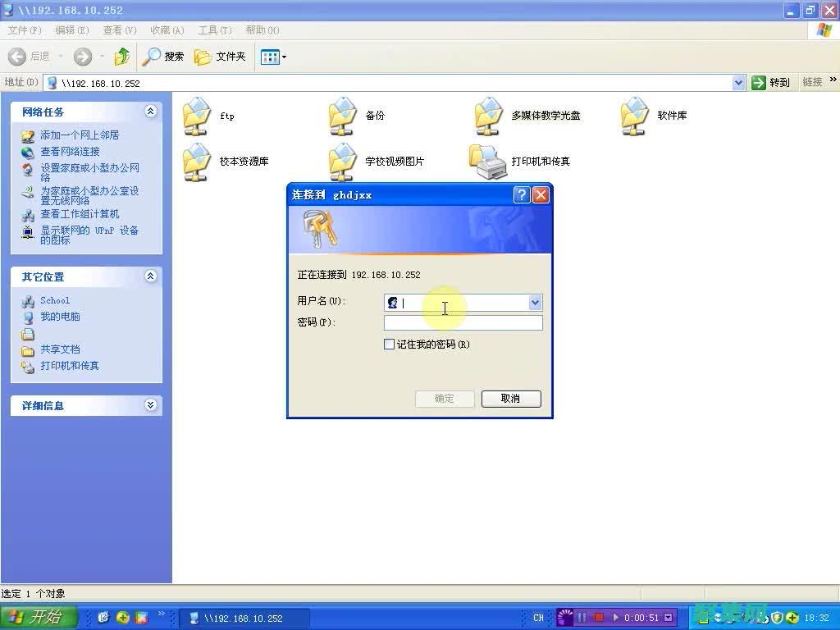The image size is (840, 630).
Task: Click the 转到 button next to the address bar
Action: point(771,82)
